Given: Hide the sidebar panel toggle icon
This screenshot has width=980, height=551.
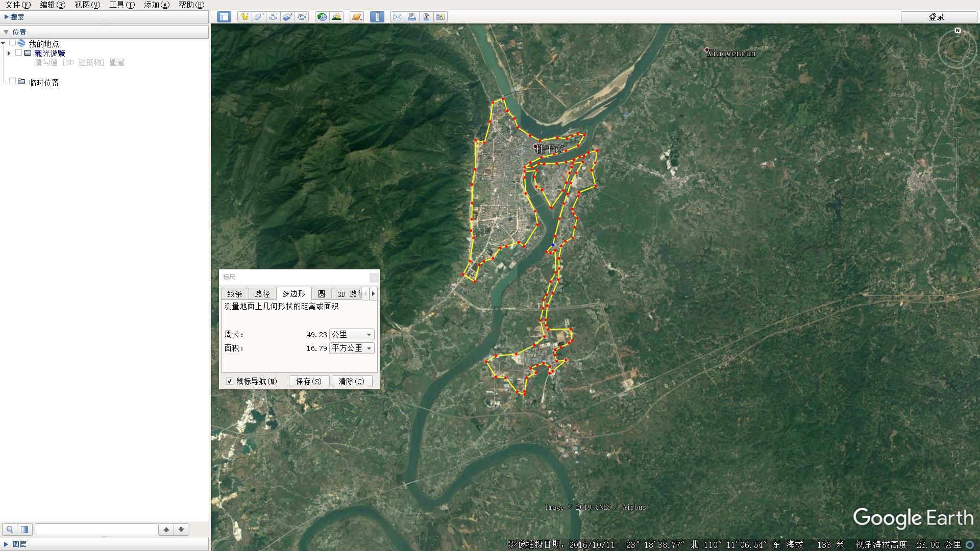Looking at the screenshot, I should tap(224, 17).
